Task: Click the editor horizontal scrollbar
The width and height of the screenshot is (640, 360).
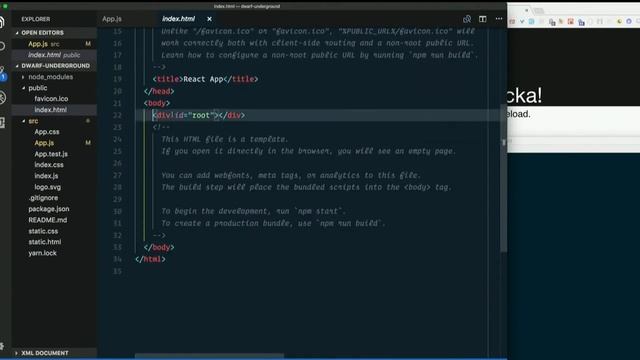Action: (209, 356)
